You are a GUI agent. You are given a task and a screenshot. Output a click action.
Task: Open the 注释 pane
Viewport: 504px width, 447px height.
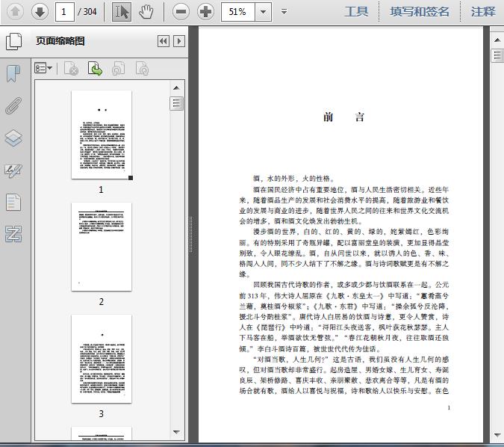[x=482, y=11]
